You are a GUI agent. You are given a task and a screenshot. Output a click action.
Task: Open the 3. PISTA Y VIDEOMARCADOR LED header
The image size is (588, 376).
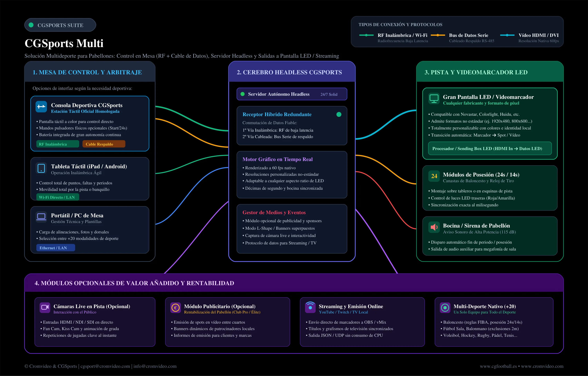(x=490, y=72)
